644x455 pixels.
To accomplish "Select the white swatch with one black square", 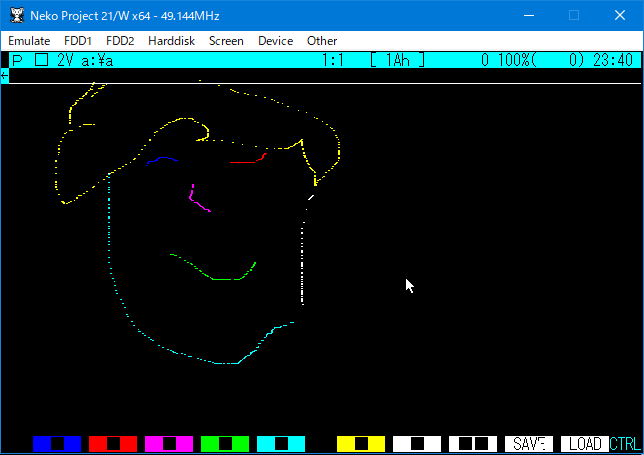I will pyautogui.click(x=417, y=443).
